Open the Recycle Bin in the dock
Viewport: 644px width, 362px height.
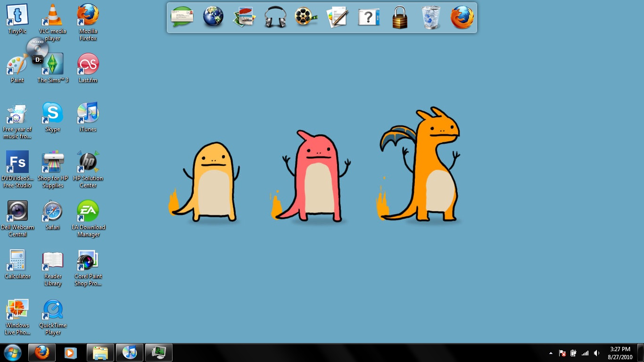[431, 18]
